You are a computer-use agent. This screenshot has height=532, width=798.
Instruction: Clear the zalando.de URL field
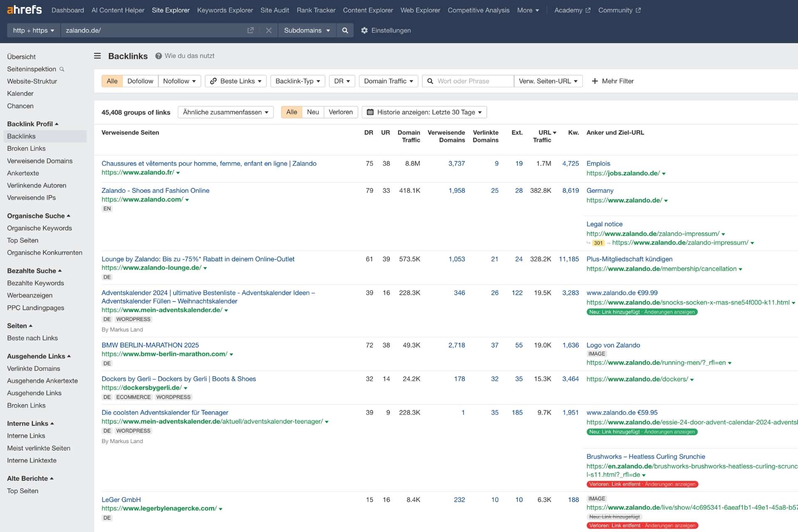(x=268, y=30)
